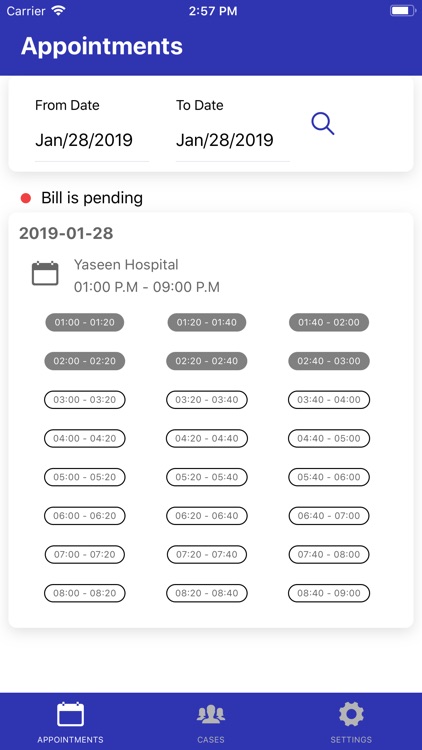
Task: Tap the booked 01:00 - 01:20 slot
Action: point(85,322)
